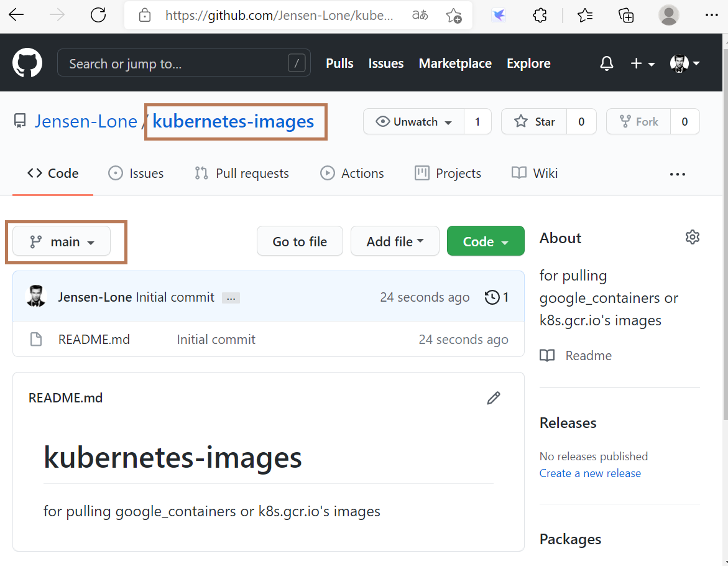Open Pulls in the GitHub header
The width and height of the screenshot is (728, 566).
point(339,63)
